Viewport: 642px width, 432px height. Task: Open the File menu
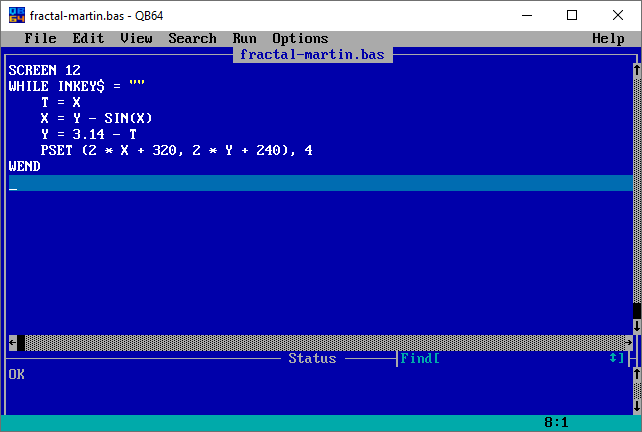(x=40, y=38)
